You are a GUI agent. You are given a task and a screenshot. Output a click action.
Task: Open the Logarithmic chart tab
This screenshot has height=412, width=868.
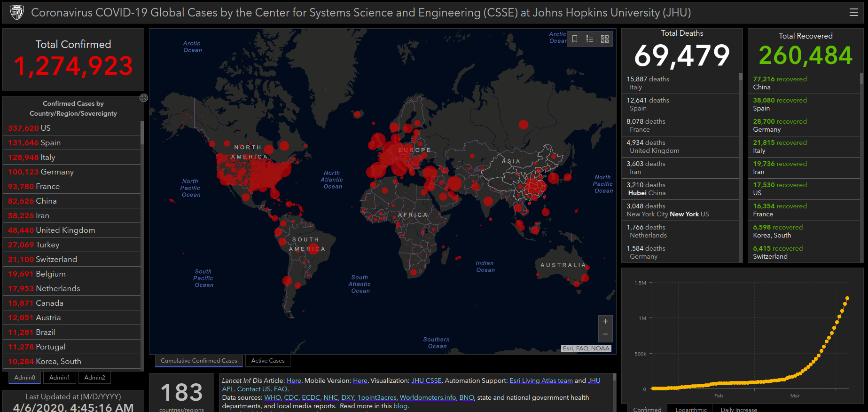pos(691,409)
